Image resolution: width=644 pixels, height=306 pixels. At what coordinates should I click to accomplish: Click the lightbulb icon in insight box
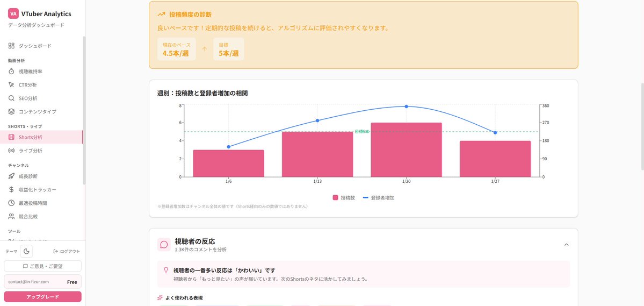click(x=166, y=270)
